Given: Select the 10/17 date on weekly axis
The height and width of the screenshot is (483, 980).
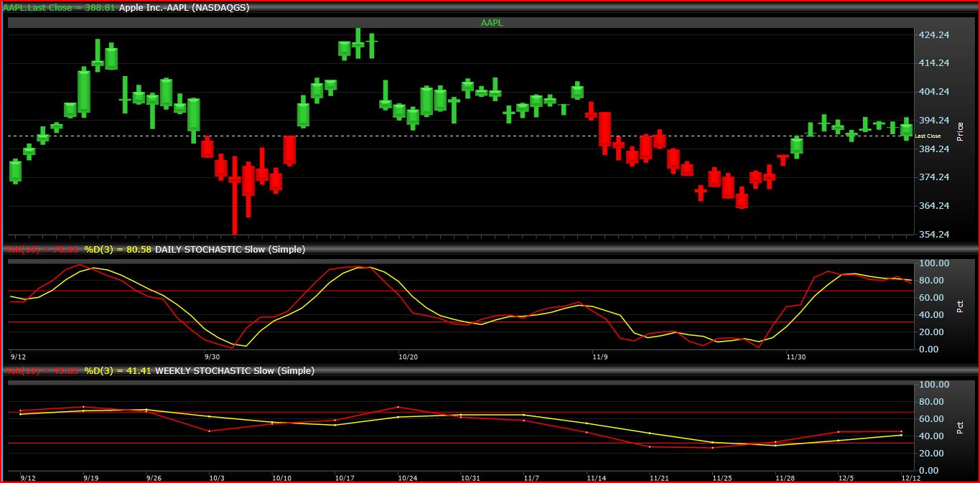Looking at the screenshot, I should point(345,477).
